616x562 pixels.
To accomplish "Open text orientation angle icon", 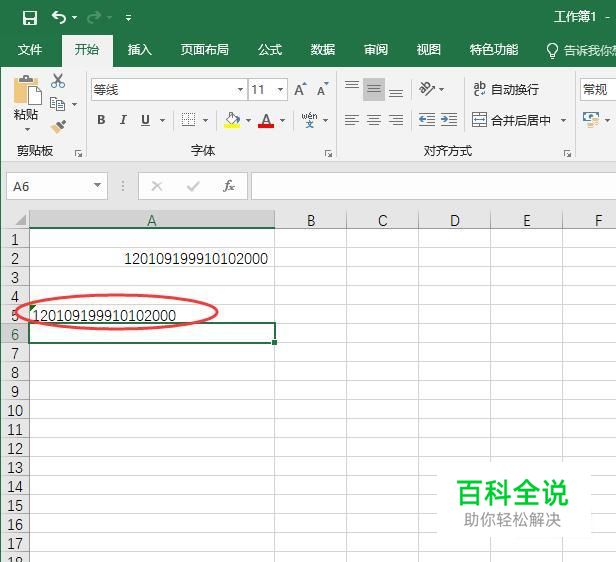I will point(427,89).
